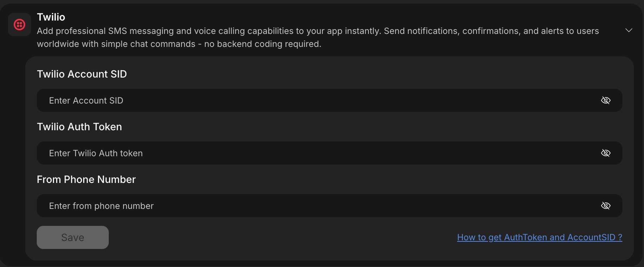This screenshot has width=644, height=267.
Task: Select the red Twilio badge in the header
Action: [x=19, y=25]
